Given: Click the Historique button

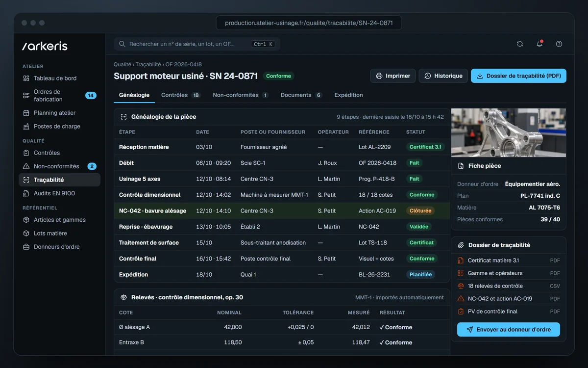Looking at the screenshot, I should [443, 76].
